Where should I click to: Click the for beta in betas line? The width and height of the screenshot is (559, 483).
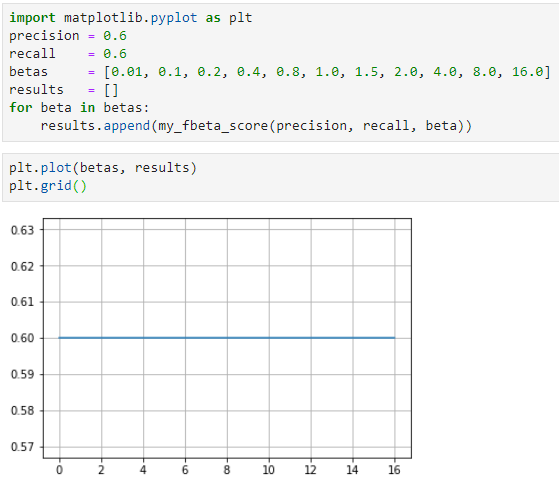click(79, 108)
